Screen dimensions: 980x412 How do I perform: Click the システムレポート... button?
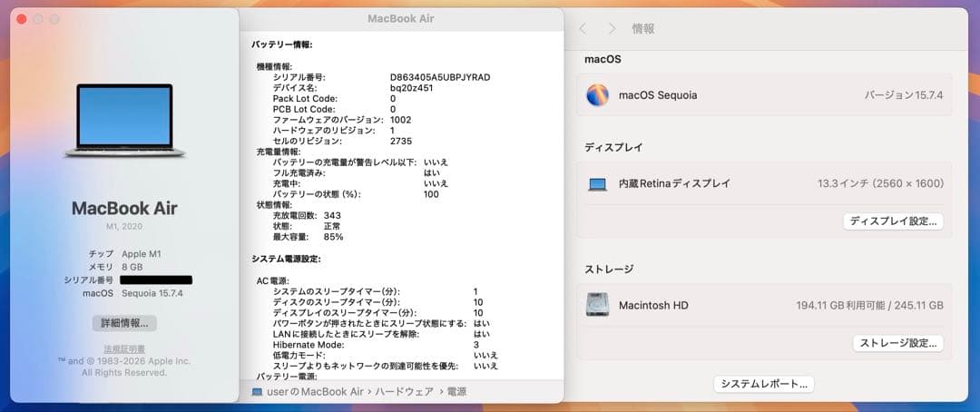pyautogui.click(x=764, y=384)
